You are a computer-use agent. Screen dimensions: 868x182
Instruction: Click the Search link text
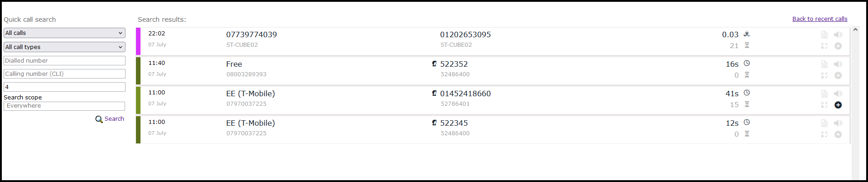(114, 119)
